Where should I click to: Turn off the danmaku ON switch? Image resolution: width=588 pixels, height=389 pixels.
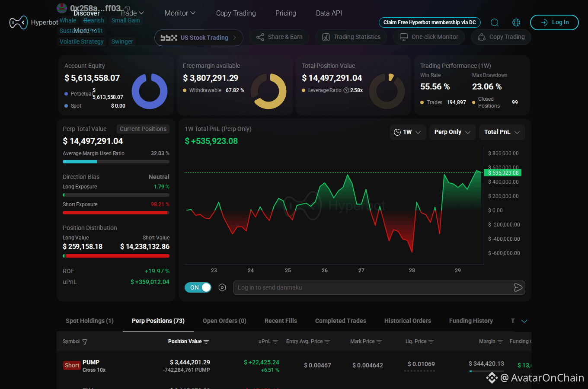(x=198, y=287)
